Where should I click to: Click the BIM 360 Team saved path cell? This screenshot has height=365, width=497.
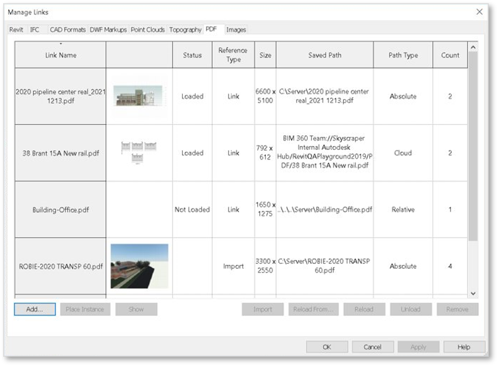[x=325, y=152]
